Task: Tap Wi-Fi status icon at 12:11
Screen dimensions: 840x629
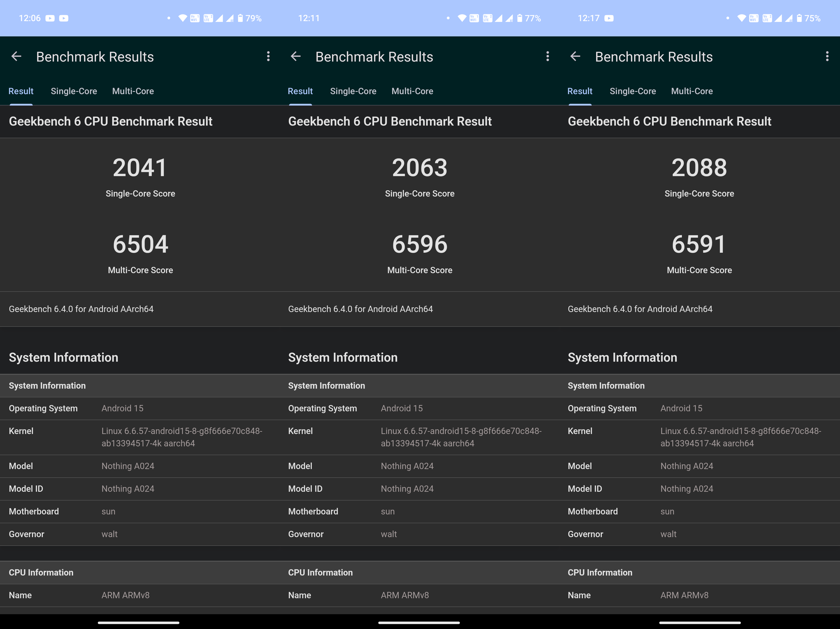Action: [x=462, y=18]
